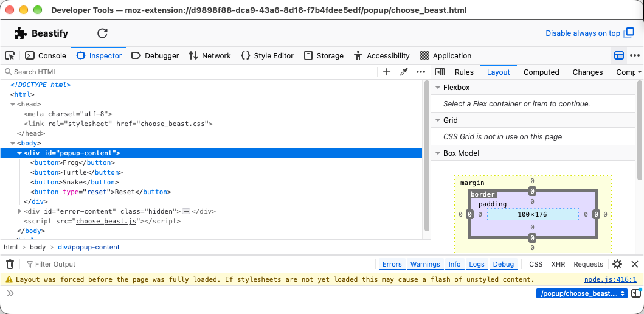Open the Style Editor panel

coord(267,55)
